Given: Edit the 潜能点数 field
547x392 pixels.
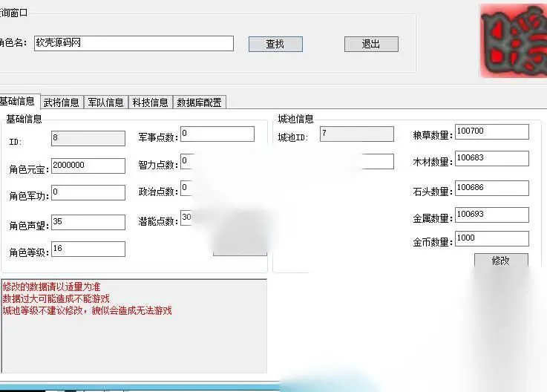Looking at the screenshot, I should tap(186, 218).
